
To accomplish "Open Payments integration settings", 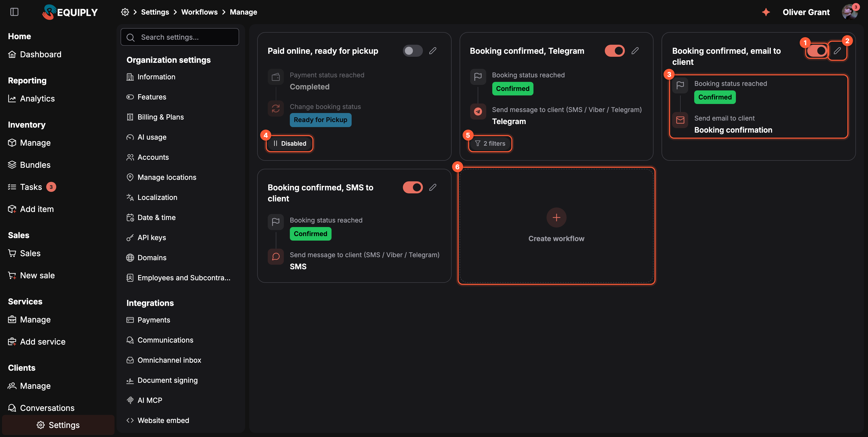I will click(x=148, y=320).
